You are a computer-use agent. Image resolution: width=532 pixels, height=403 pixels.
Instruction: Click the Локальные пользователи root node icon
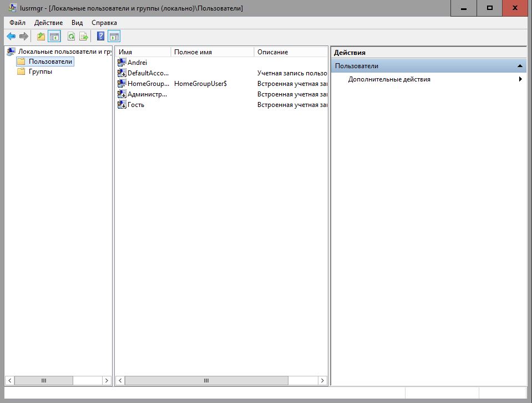[x=11, y=51]
